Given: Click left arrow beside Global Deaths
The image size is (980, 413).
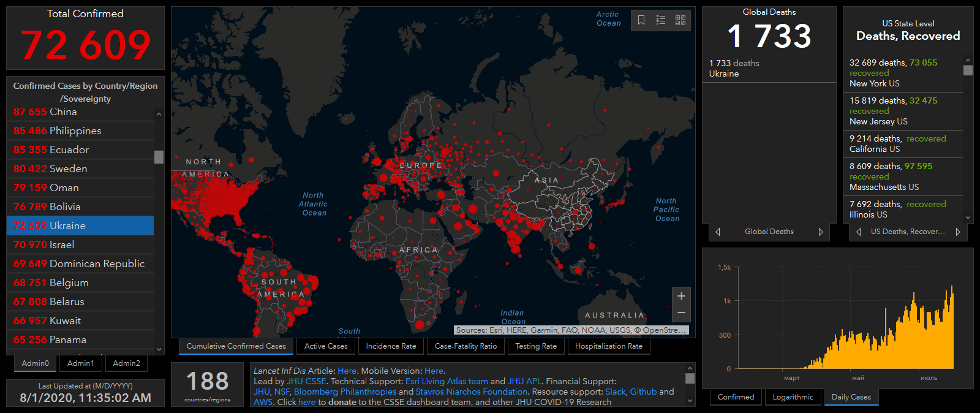Looking at the screenshot, I should pyautogui.click(x=718, y=232).
